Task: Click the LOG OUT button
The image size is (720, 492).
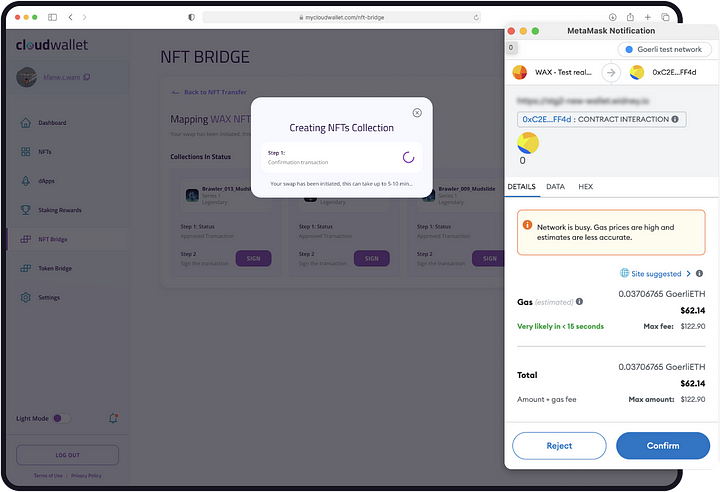Action: click(x=68, y=455)
